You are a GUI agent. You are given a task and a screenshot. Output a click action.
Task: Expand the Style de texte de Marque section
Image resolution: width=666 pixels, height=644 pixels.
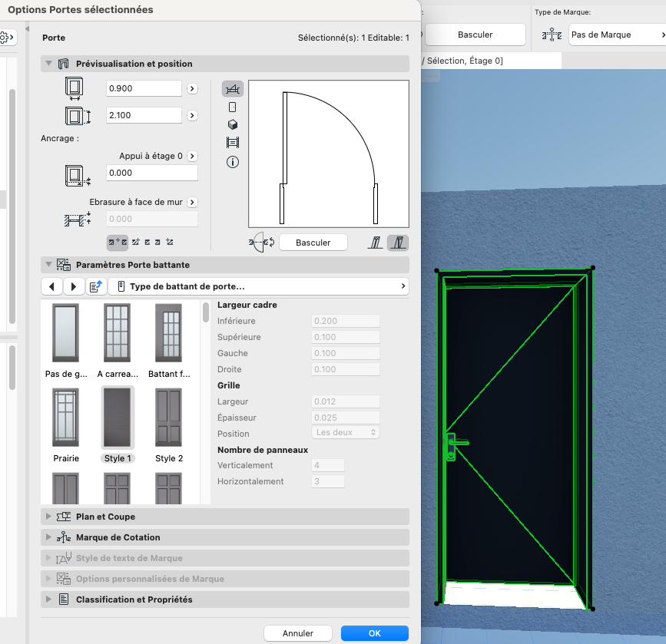click(48, 558)
